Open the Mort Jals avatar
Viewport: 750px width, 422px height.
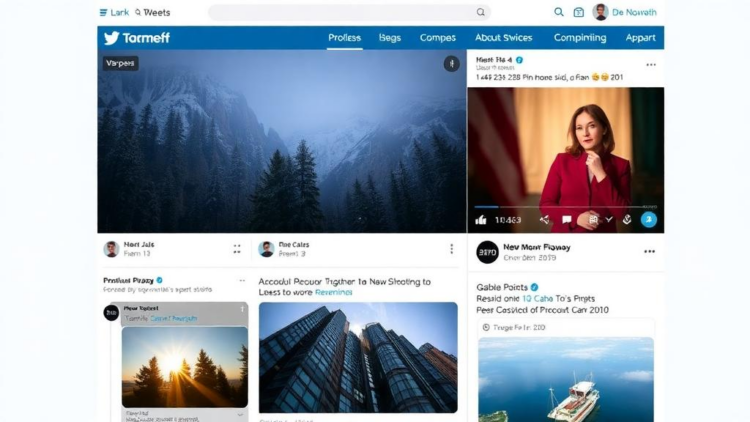[111, 249]
